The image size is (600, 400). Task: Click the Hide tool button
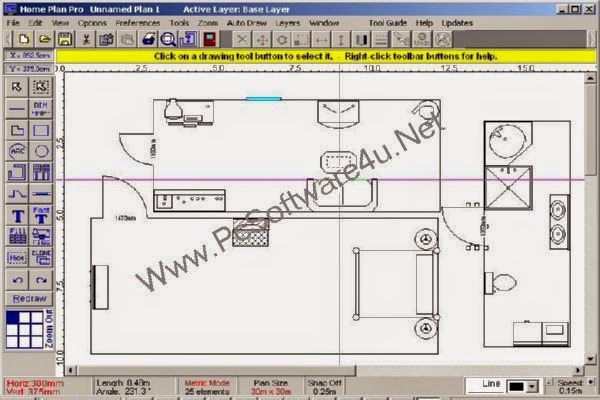pyautogui.click(x=17, y=258)
